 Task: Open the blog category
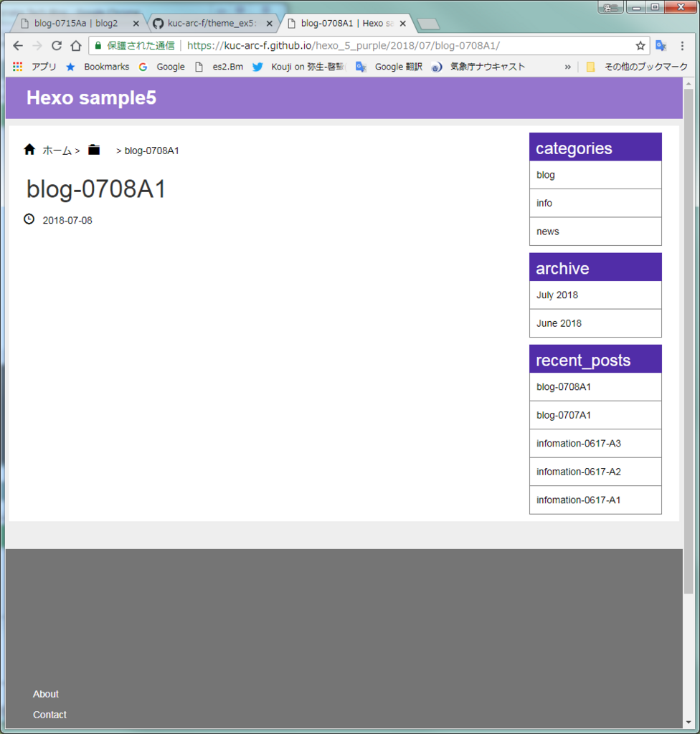pyautogui.click(x=595, y=175)
